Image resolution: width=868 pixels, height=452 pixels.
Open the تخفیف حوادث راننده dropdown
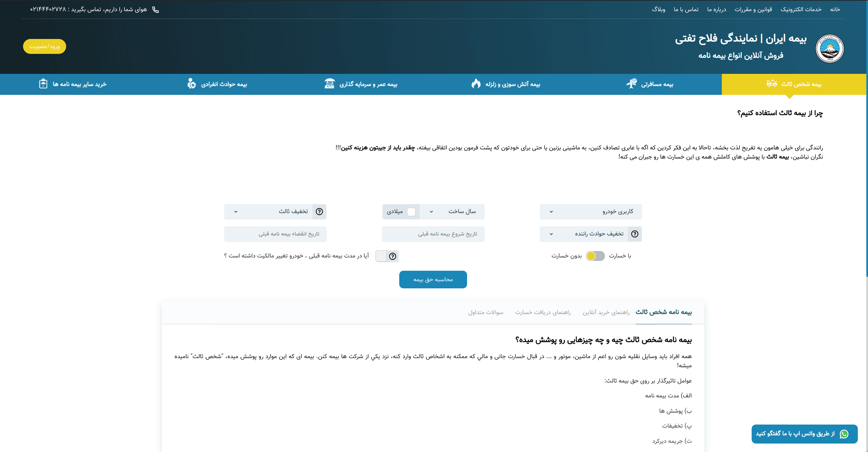click(584, 234)
